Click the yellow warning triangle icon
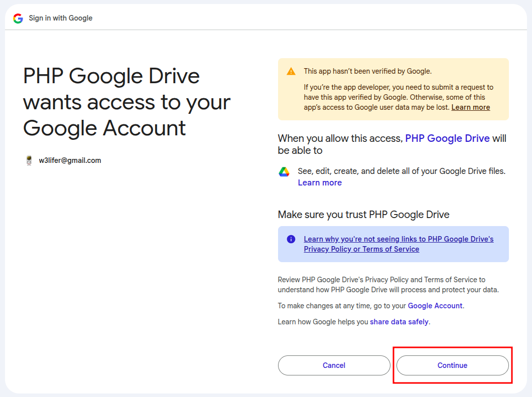The width and height of the screenshot is (532, 397). click(x=291, y=71)
